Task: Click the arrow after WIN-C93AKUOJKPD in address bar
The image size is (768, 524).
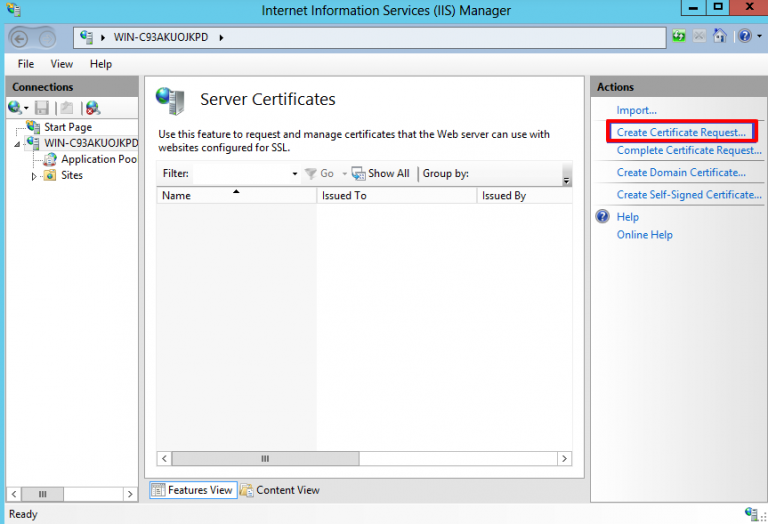Action: [x=221, y=38]
